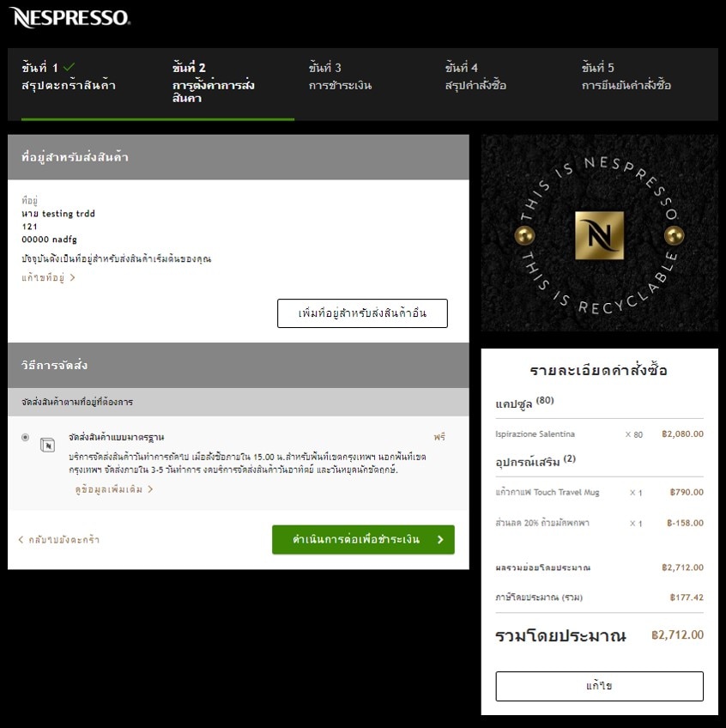Click the standard delivery package icon
Image resolution: width=726 pixels, height=728 pixels.
48,444
